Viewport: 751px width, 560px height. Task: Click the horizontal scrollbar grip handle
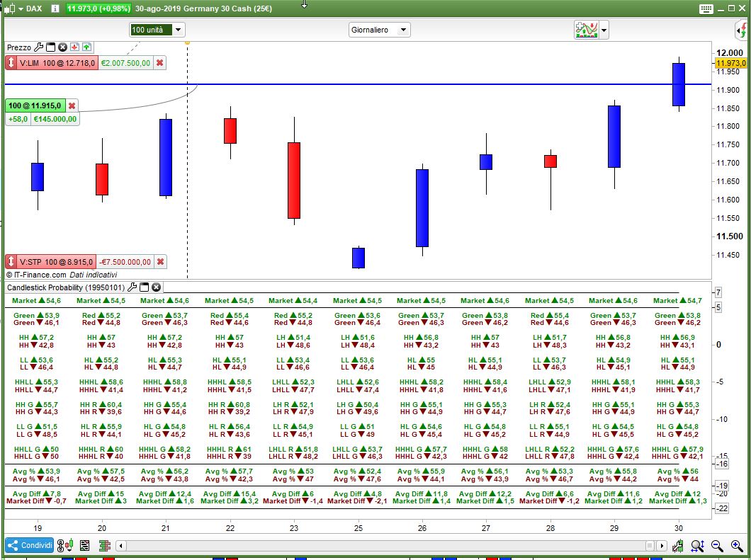coord(650,546)
